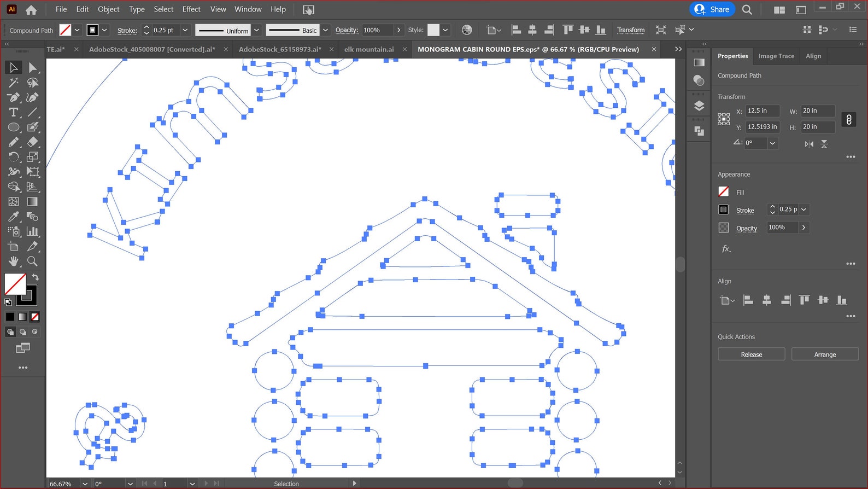Screen dimensions: 868x489
Task: Expand the rotation angle dropdown
Action: pos(772,143)
